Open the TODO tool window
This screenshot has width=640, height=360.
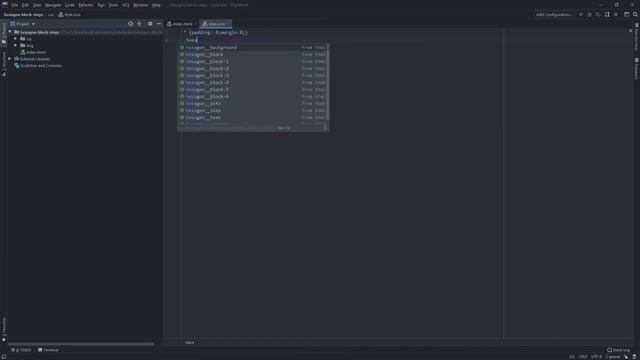click(21, 350)
